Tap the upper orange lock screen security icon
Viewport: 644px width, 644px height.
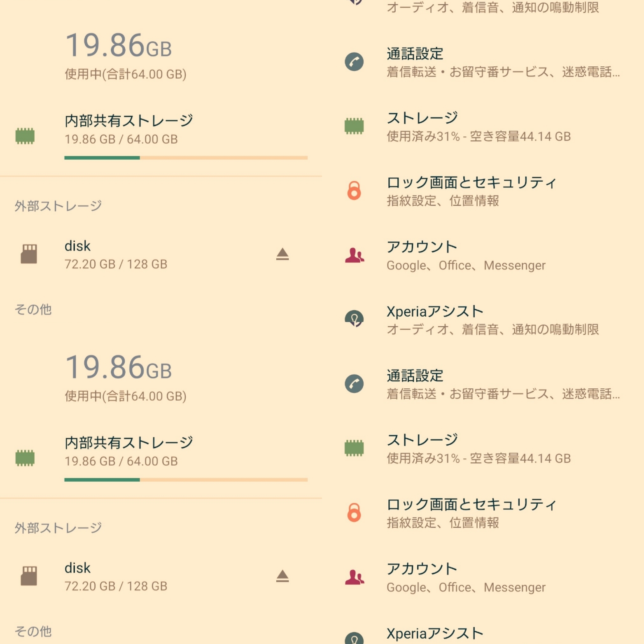point(354,191)
